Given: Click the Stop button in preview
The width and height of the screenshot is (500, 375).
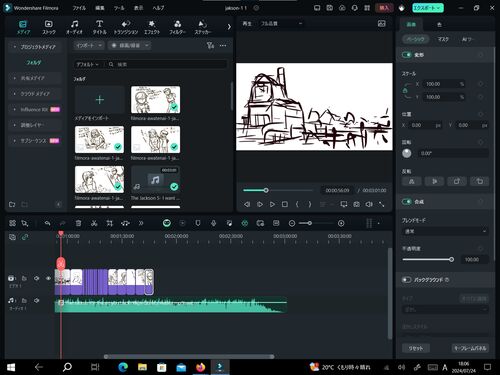Looking at the screenshot, I should tap(285, 204).
